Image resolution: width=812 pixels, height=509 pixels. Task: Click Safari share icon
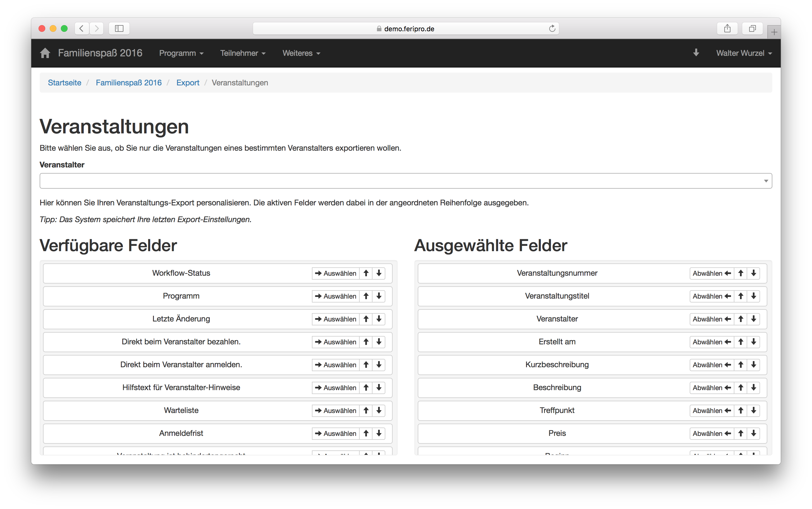click(727, 29)
